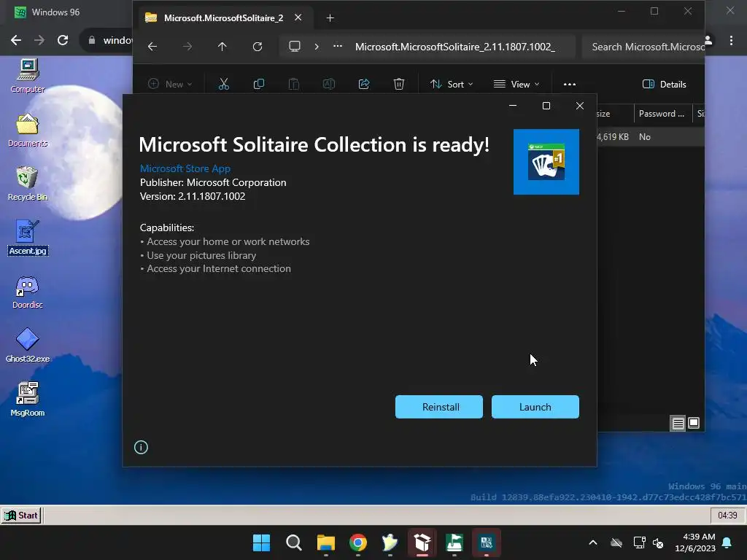The image size is (747, 560).
Task: Click the Cut scissors icon in File Explorer
Action: coord(224,85)
